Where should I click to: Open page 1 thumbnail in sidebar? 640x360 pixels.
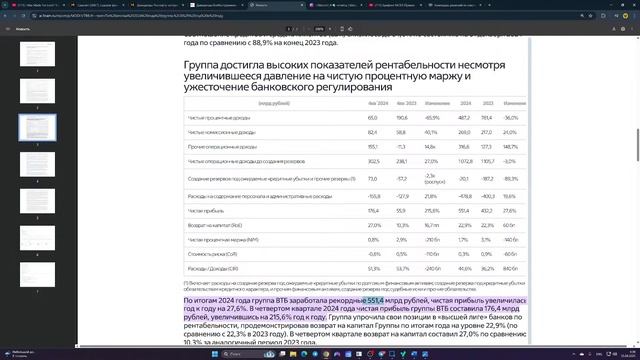(37, 54)
